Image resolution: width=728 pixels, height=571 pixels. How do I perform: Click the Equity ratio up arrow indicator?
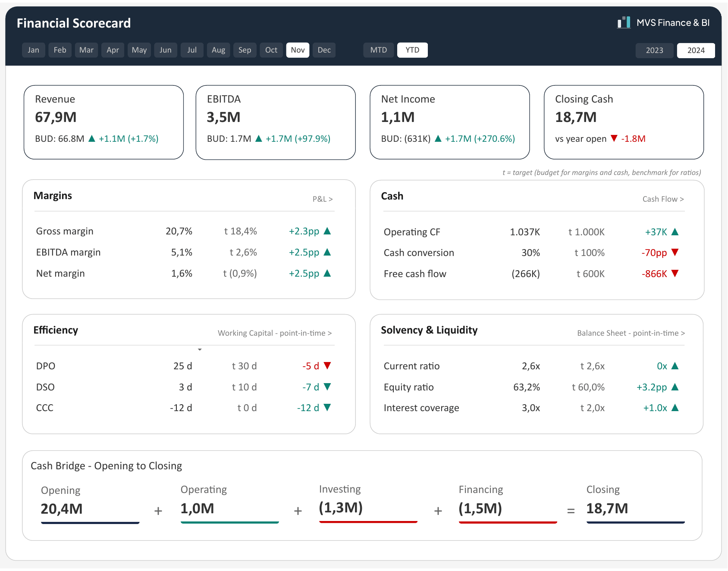pos(675,387)
